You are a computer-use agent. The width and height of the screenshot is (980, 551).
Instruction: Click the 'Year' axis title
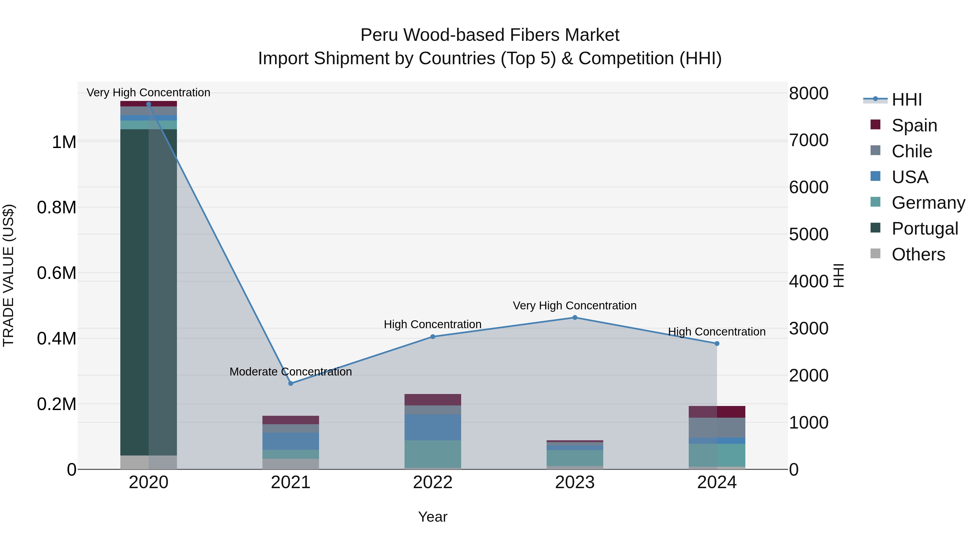click(x=433, y=517)
